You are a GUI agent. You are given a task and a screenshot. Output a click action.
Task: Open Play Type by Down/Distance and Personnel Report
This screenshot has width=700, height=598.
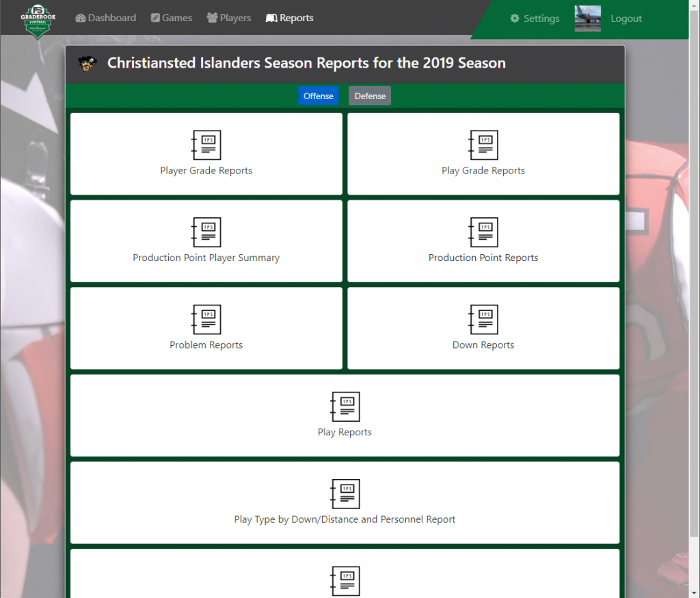[x=345, y=519]
